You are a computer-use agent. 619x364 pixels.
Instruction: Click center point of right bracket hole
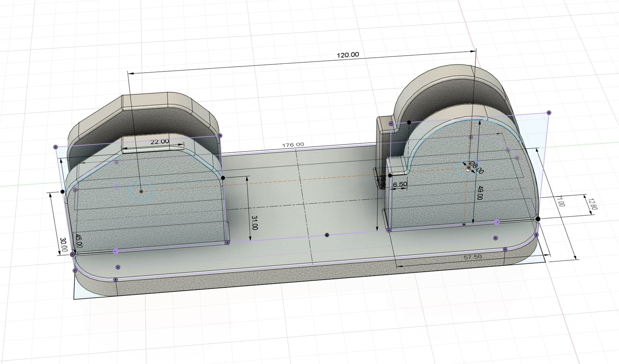point(469,168)
